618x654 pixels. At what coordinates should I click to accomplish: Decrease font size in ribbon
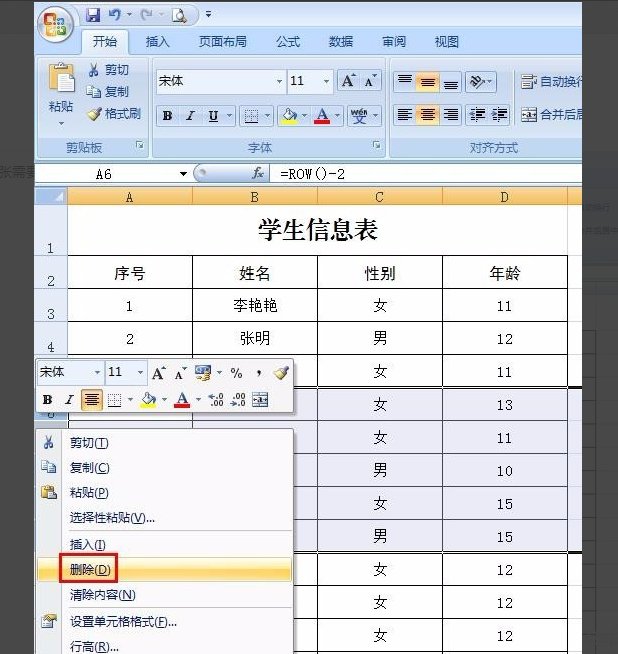pyautogui.click(x=370, y=81)
